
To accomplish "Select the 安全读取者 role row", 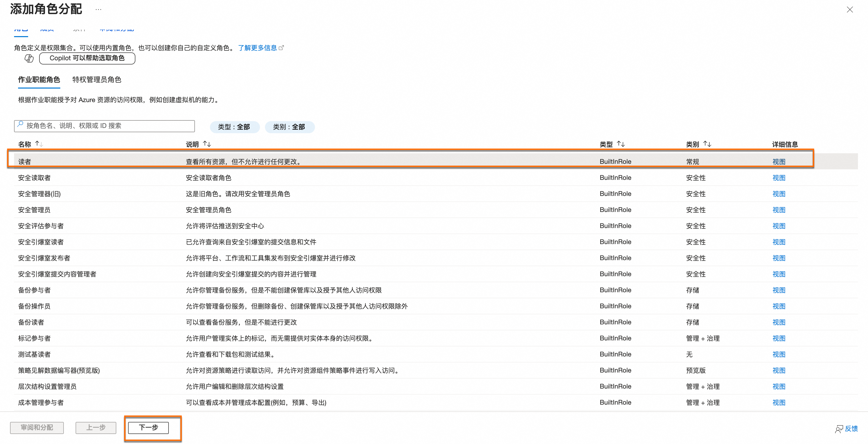I will (34, 178).
